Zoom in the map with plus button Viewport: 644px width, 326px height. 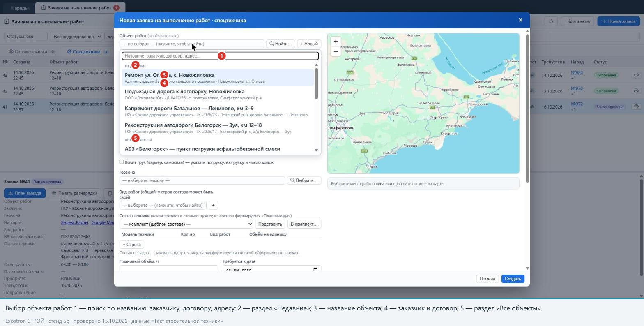[336, 42]
